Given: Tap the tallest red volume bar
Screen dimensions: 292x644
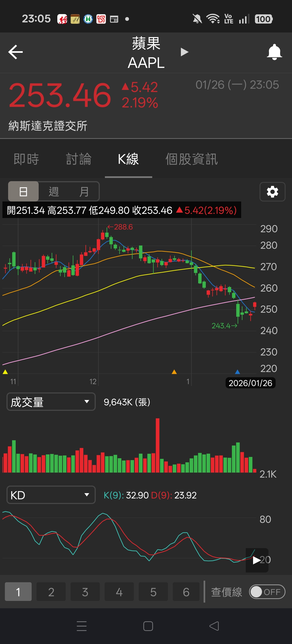Looking at the screenshot, I should 158,445.
